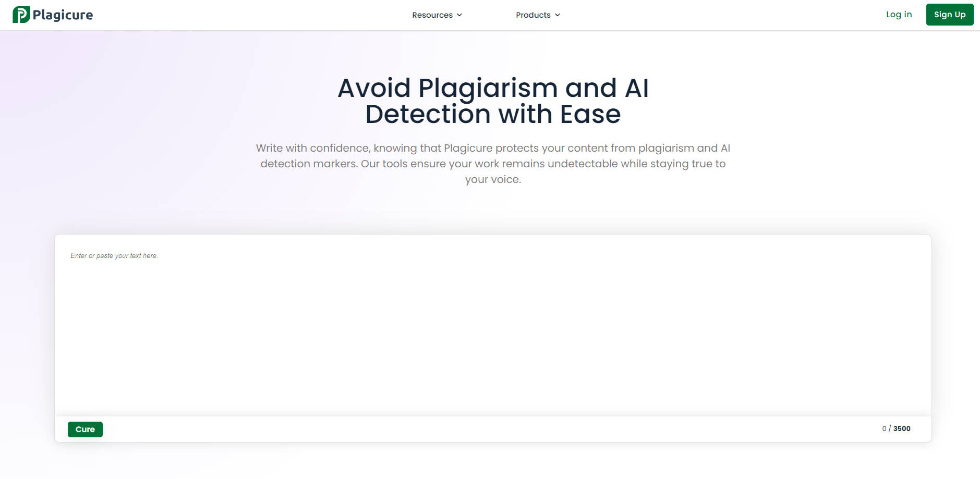Viewport: 980px width, 479px height.
Task: Click the 'Write with confidence' description paragraph
Action: pyautogui.click(x=493, y=156)
